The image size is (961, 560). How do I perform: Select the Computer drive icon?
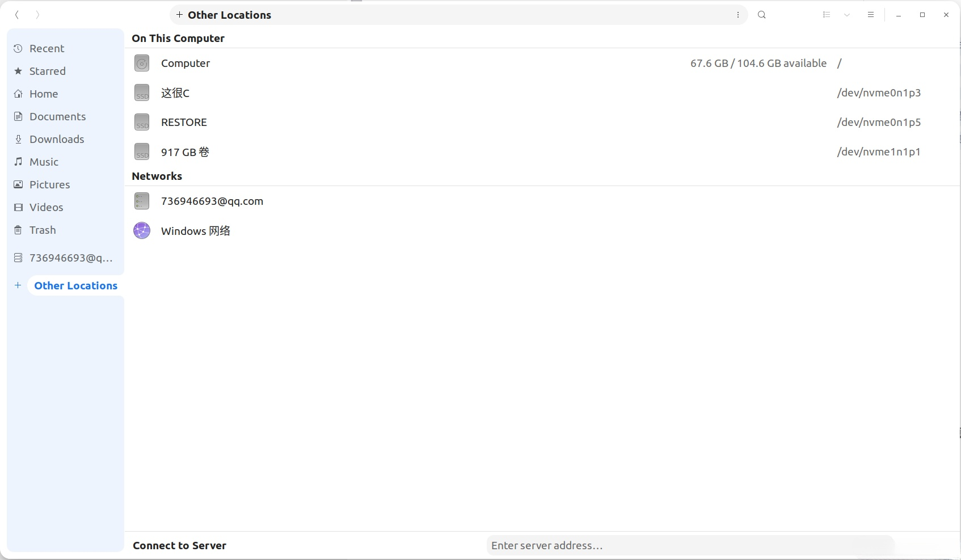coord(142,63)
